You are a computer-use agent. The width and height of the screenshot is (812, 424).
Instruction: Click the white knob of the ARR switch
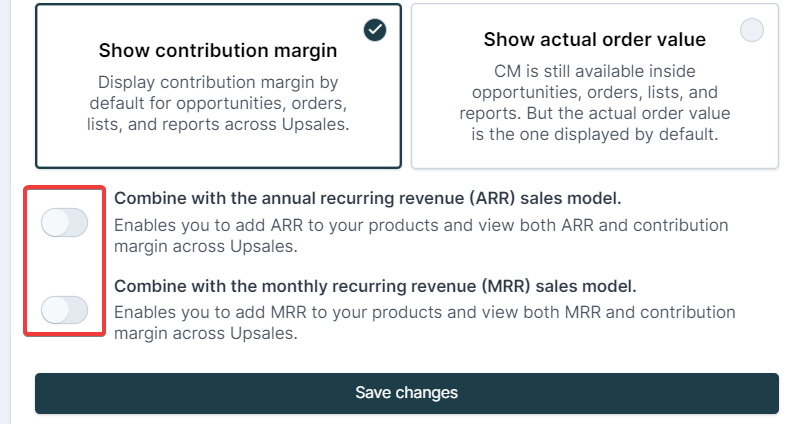(55, 223)
